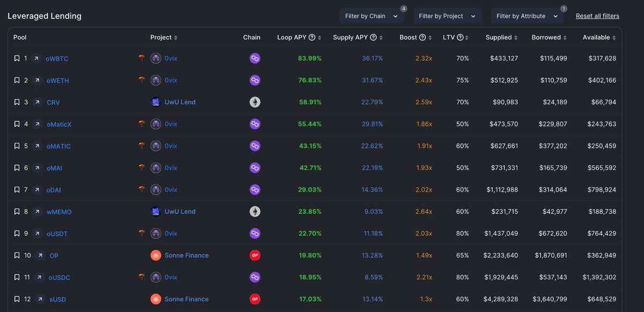Open external link arrow for oWBTC
This screenshot has width=644, height=312.
37,58
